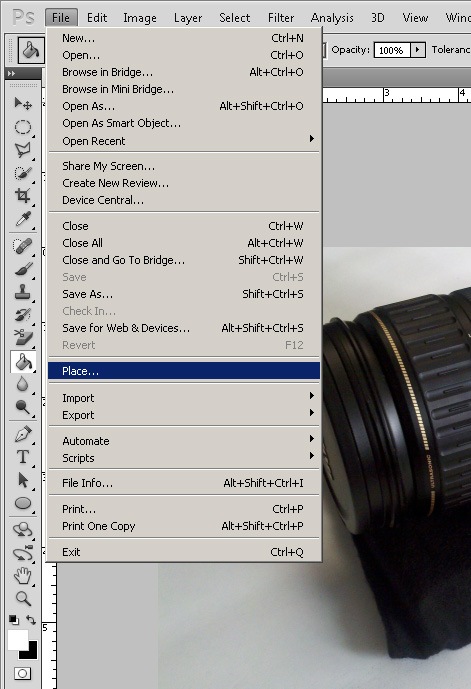Choose Open… from File menu
This screenshot has width=471, height=689.
(x=184, y=55)
